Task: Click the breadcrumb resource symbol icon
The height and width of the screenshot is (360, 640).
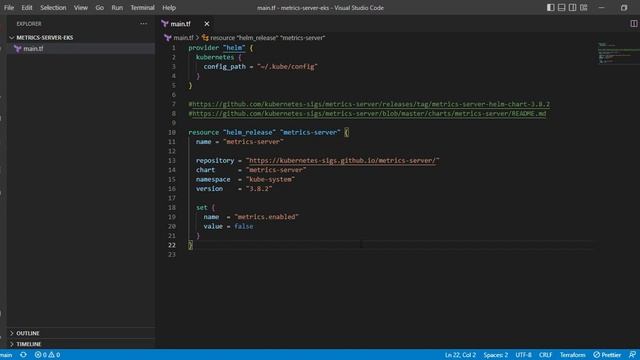Action: pos(205,38)
